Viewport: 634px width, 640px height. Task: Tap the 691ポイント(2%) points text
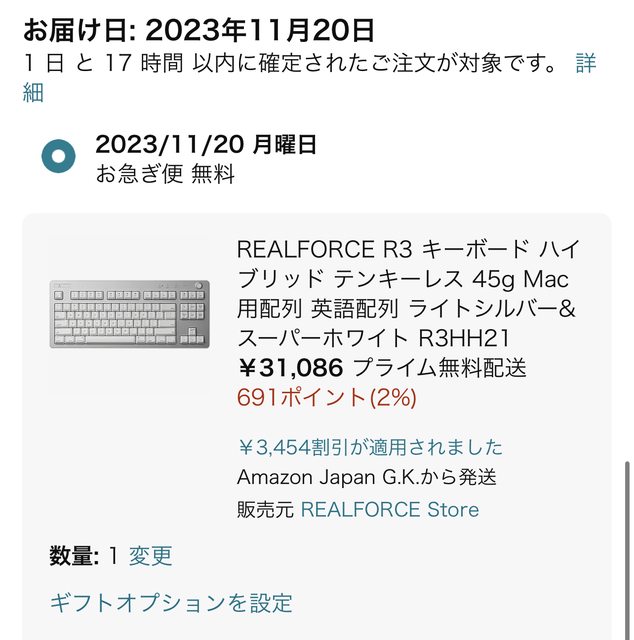[x=327, y=397]
